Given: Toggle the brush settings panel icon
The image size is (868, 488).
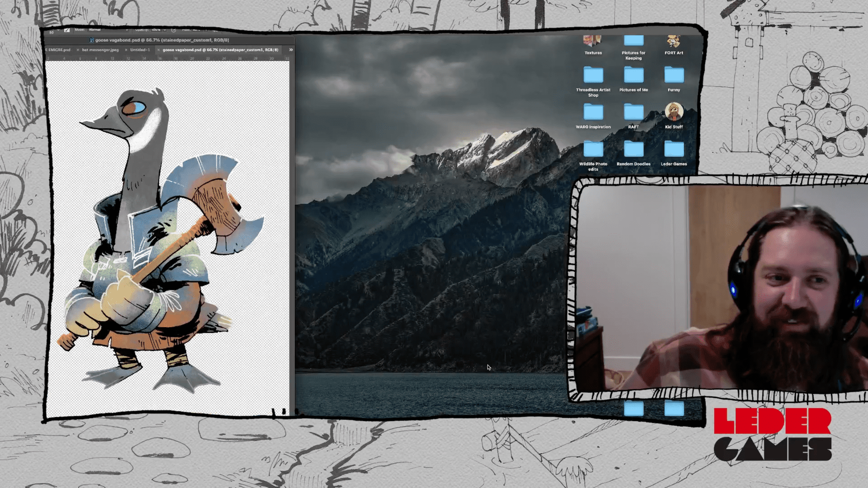Looking at the screenshot, I should coord(67,30).
